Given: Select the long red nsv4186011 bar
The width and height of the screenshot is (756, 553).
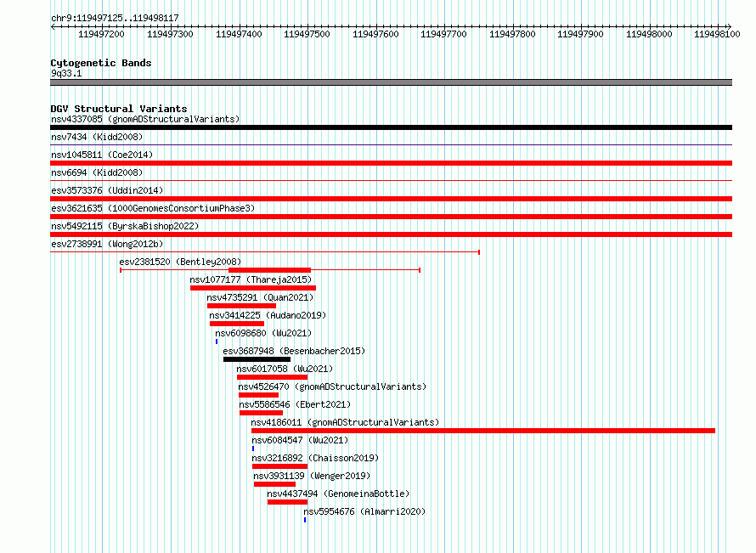Looking at the screenshot, I should point(483,431).
